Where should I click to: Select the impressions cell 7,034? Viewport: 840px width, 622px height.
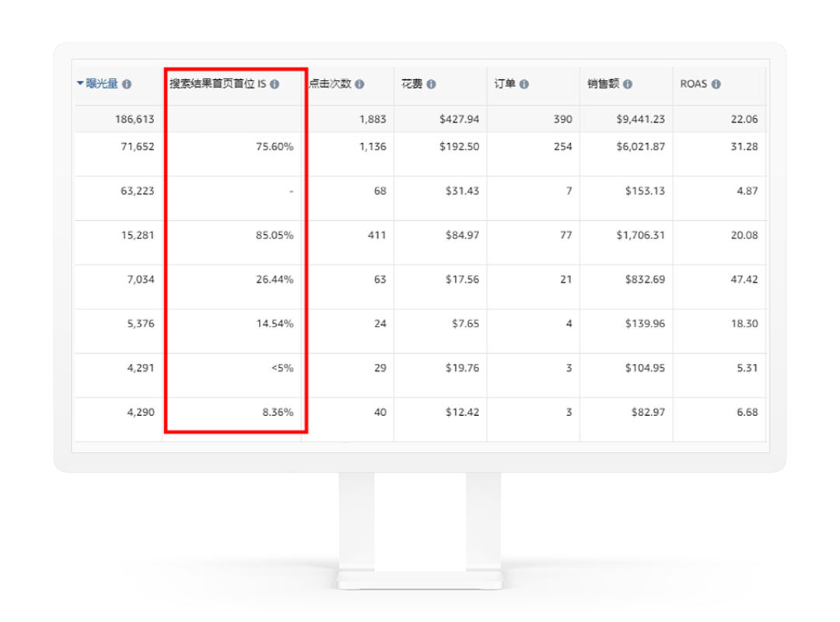(x=141, y=279)
